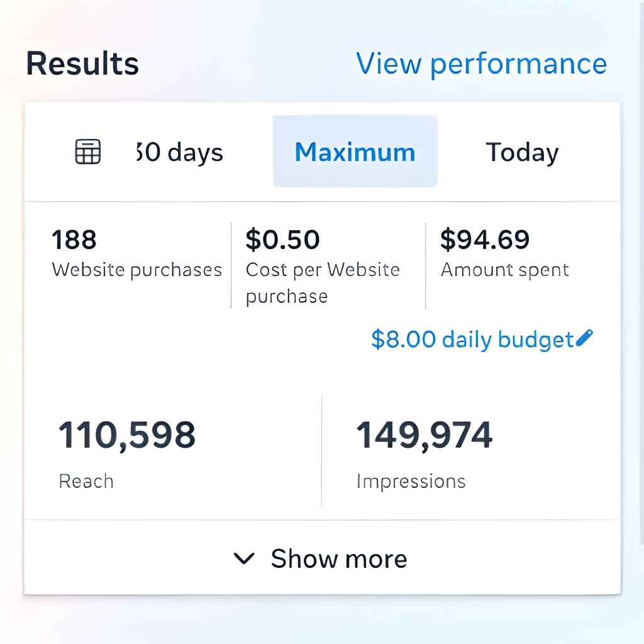The width and height of the screenshot is (644, 644).
Task: Switch to the Today view
Action: point(521,152)
